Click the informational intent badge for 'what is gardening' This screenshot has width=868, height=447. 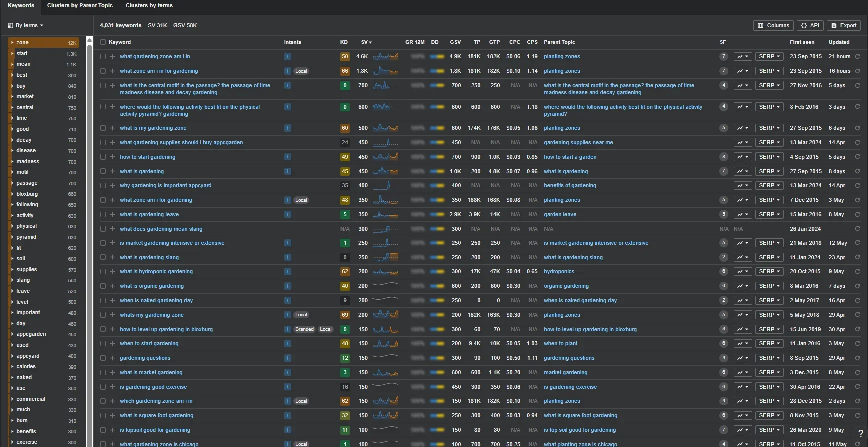coord(288,171)
